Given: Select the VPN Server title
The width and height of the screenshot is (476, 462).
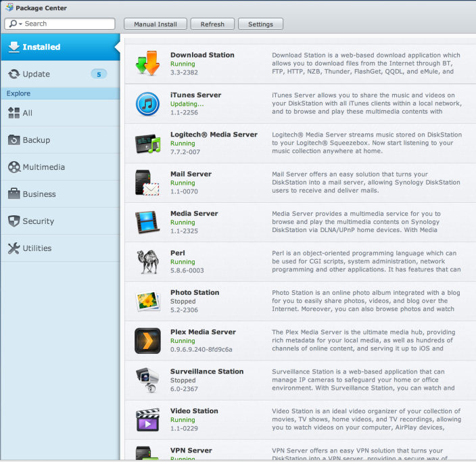Looking at the screenshot, I should (191, 451).
